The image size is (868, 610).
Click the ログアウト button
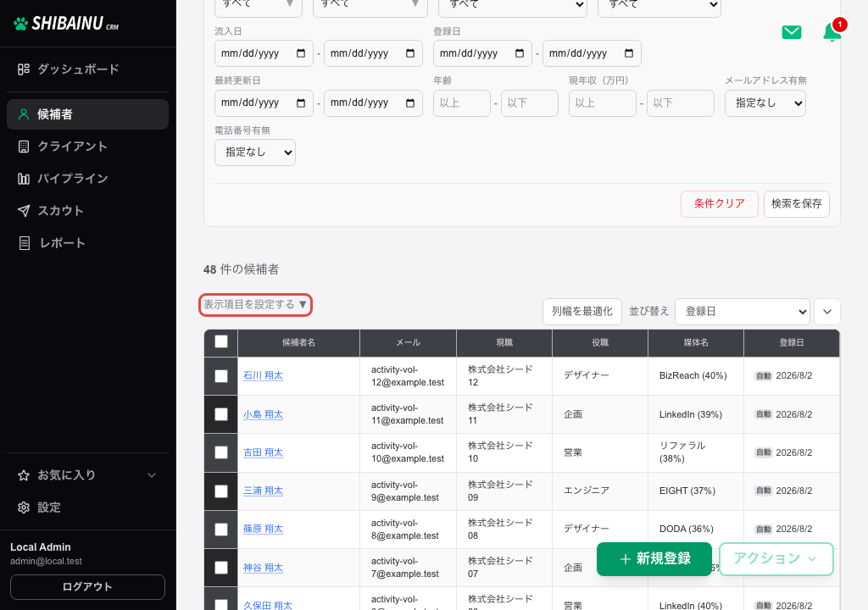[x=87, y=587]
